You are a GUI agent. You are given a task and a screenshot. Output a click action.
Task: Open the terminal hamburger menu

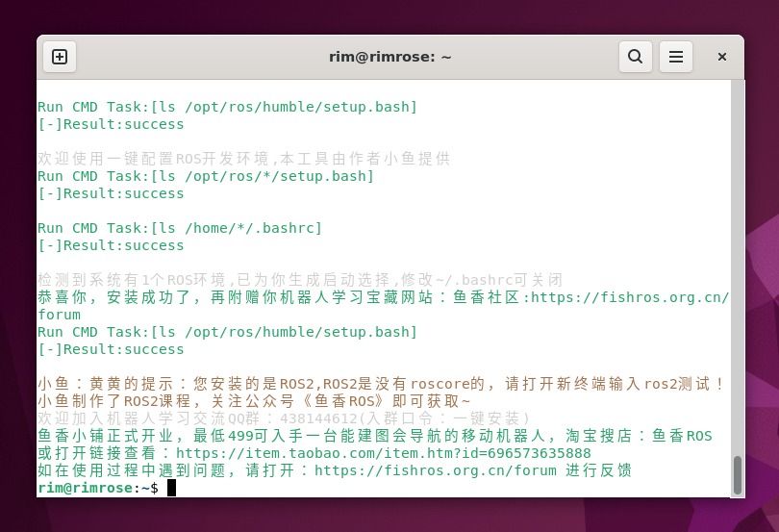tap(676, 57)
